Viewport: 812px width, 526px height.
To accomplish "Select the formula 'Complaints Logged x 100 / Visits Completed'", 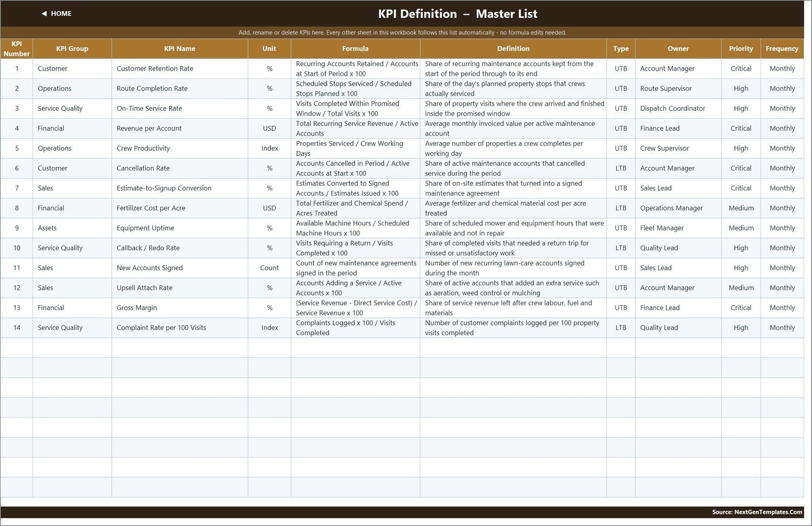I will click(355, 327).
